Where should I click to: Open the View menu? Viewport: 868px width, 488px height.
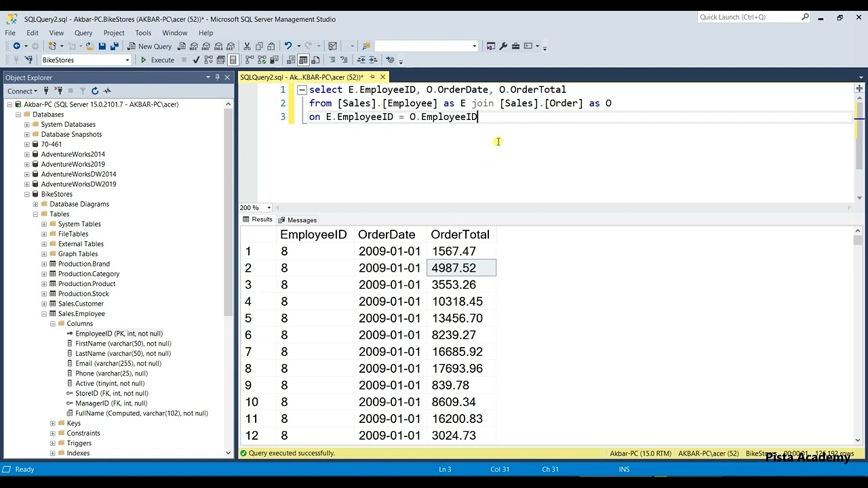[56, 33]
